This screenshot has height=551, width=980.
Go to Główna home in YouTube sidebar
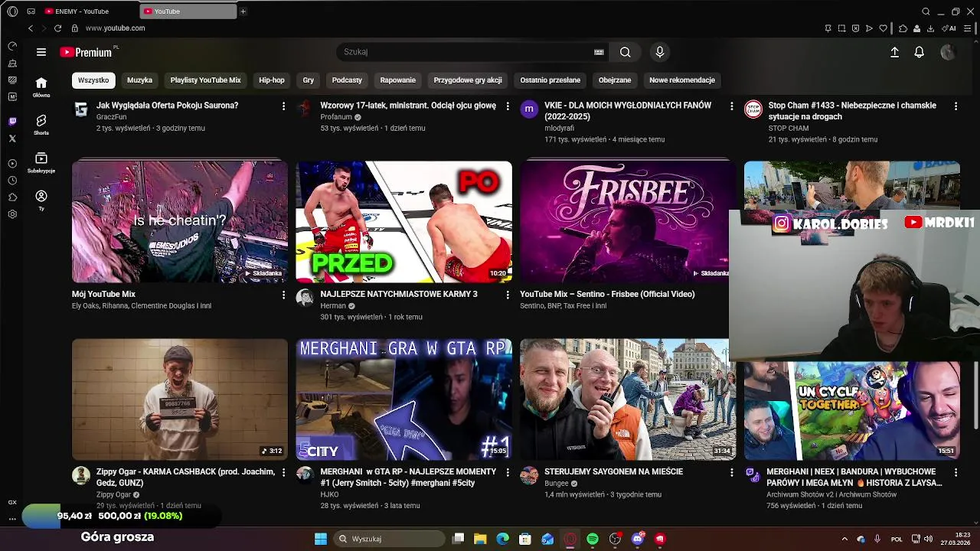coord(41,87)
